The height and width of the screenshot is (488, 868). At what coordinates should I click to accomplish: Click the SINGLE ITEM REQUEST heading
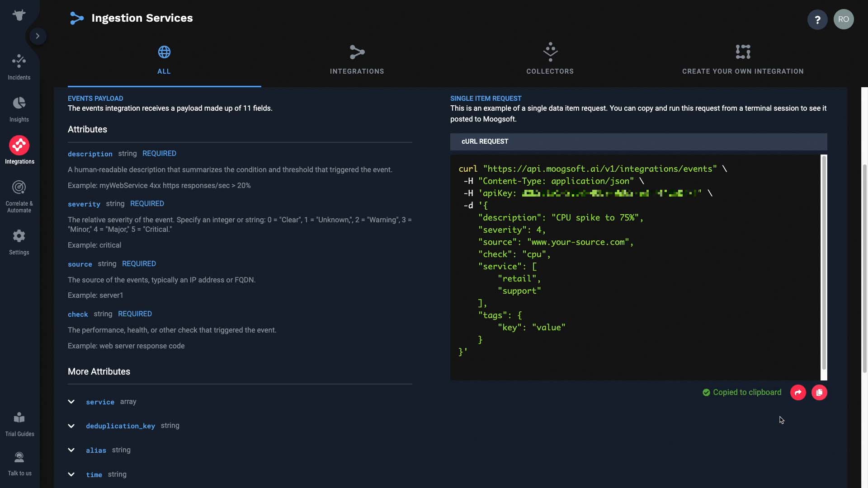coord(486,99)
